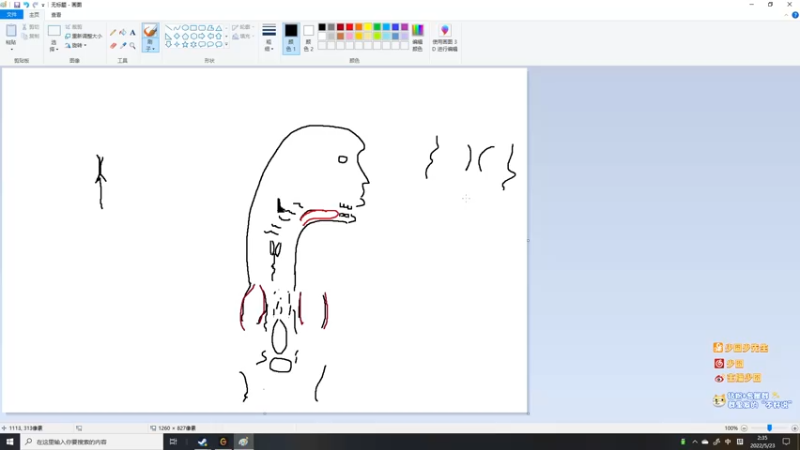Open Quick Access Toolbar customize arrow
800x450 pixels.
(43, 5)
